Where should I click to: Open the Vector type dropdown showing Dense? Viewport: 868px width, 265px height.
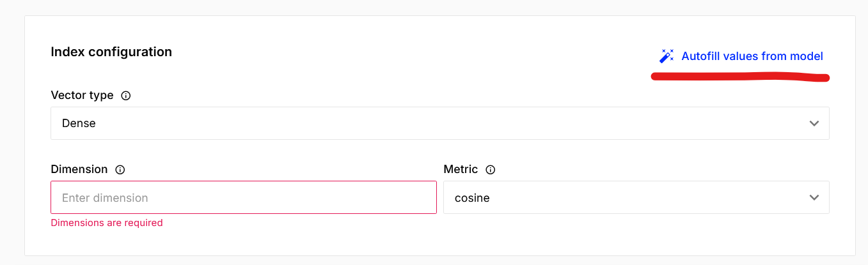click(x=440, y=123)
